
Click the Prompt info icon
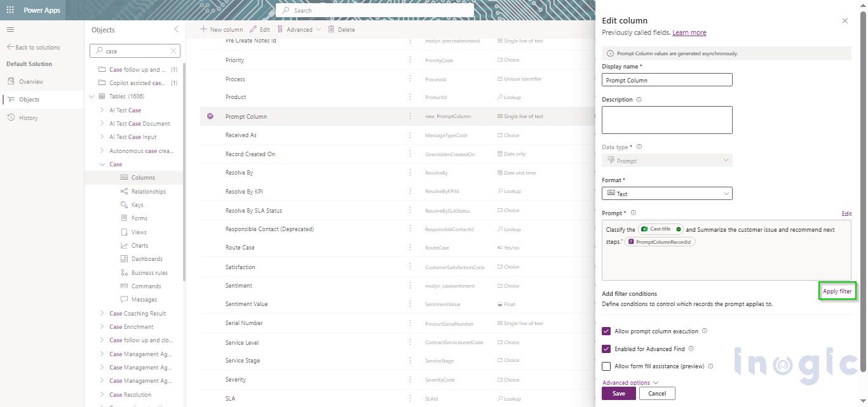coord(633,213)
